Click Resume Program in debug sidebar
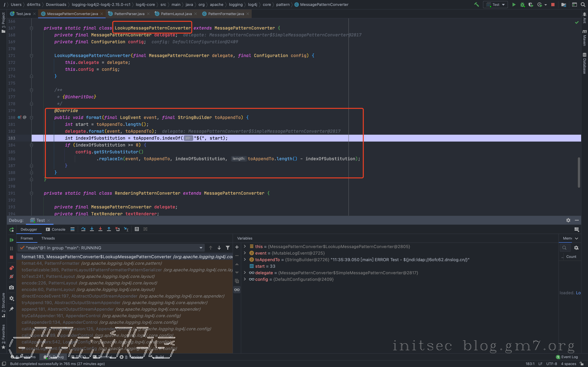Screen dimensions: 588x367 [x=11, y=240]
